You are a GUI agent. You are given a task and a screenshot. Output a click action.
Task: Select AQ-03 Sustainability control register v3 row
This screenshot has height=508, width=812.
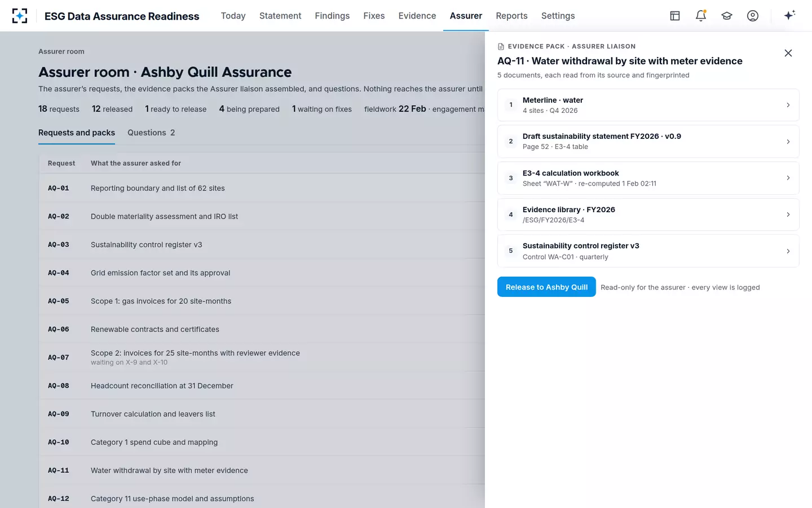[x=262, y=244]
